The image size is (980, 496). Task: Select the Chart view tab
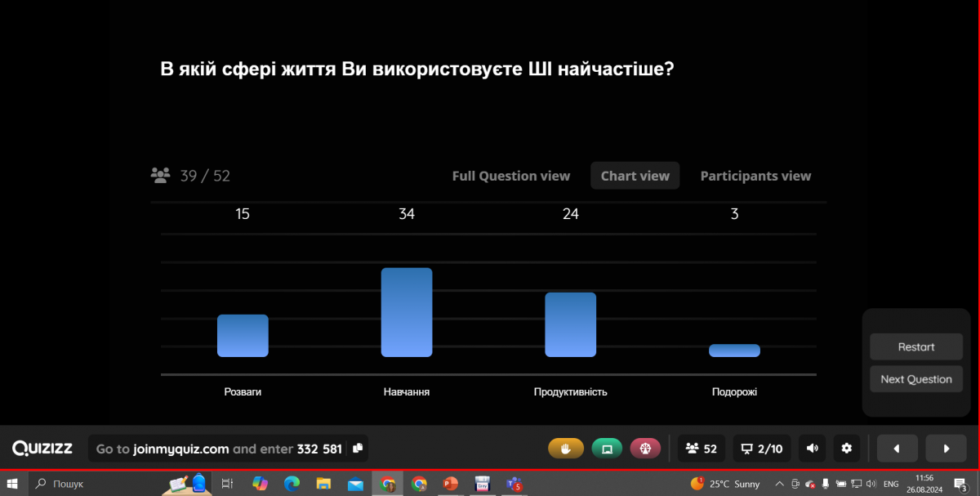point(635,176)
